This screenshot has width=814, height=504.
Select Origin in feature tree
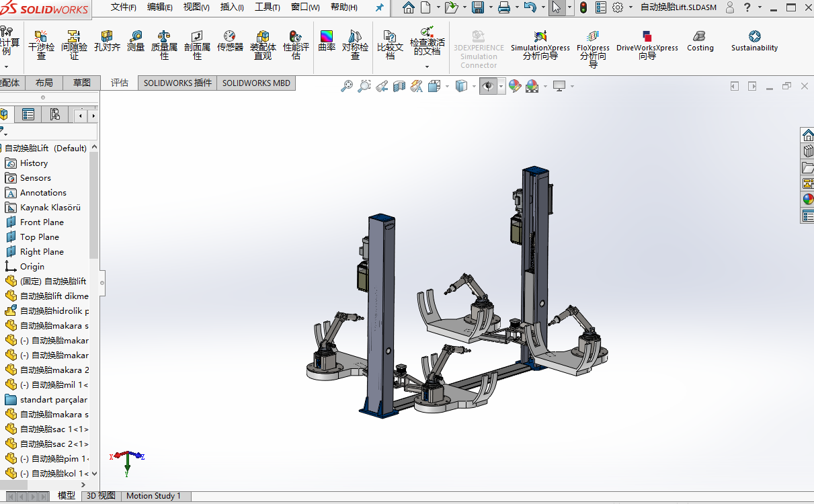tap(32, 267)
